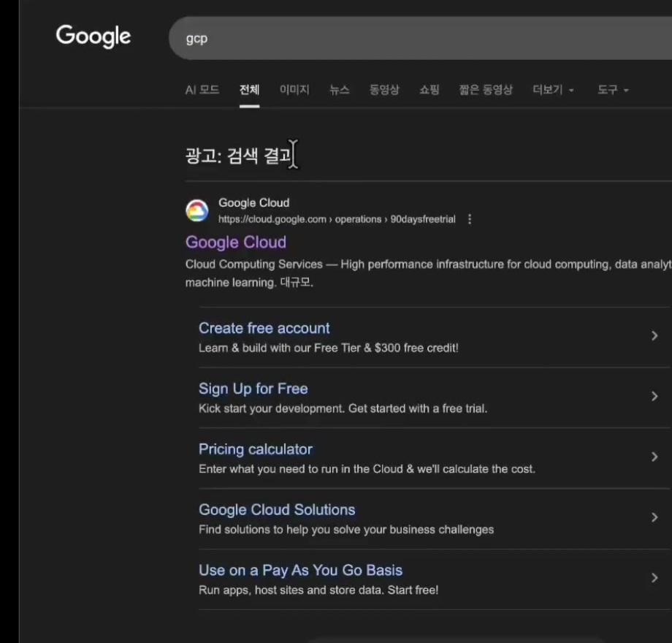The height and width of the screenshot is (643, 672).
Task: Switch to the 뉴스 tab
Action: (x=339, y=89)
